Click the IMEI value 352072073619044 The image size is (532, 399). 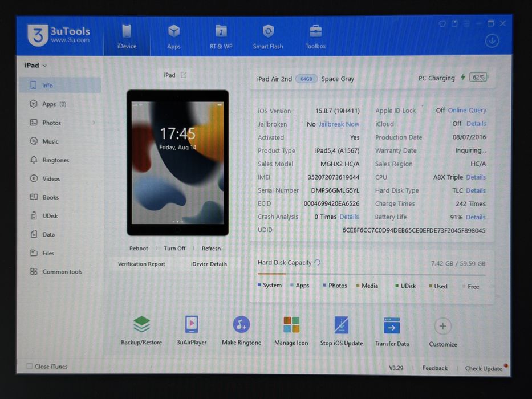click(x=333, y=177)
